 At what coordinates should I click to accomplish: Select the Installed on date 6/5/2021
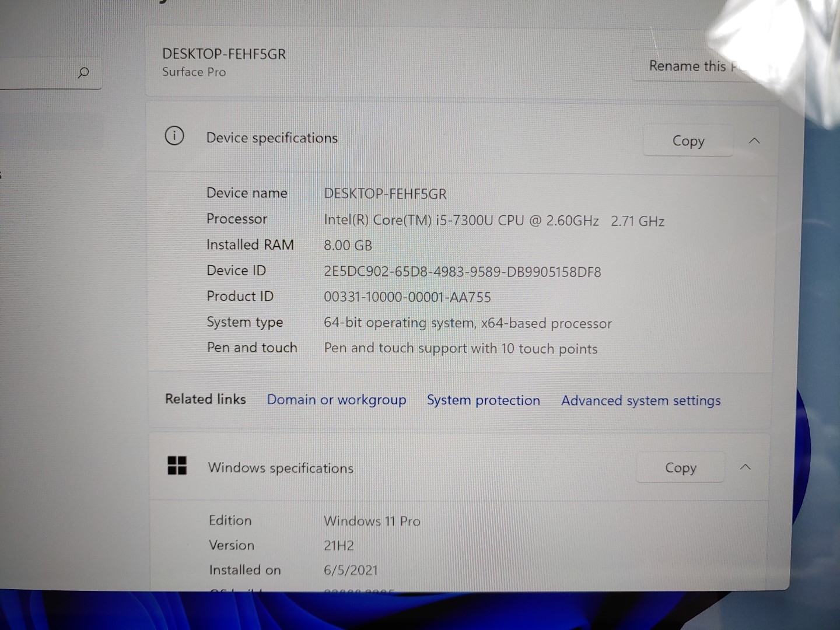click(x=351, y=570)
